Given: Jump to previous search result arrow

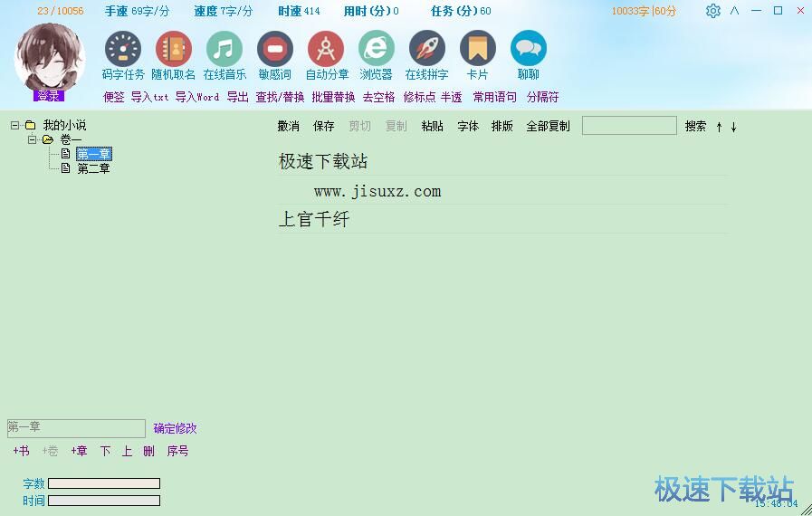Looking at the screenshot, I should [x=720, y=127].
